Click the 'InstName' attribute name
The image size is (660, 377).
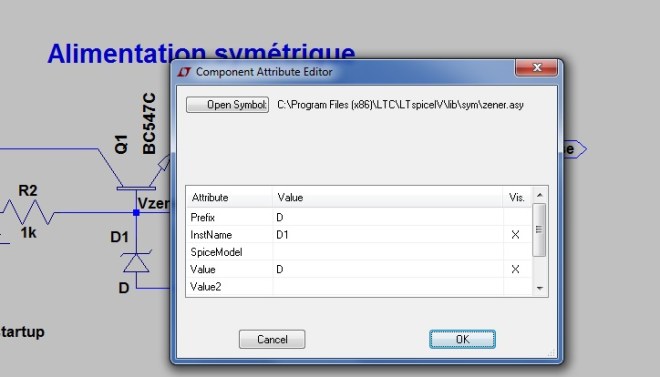211,235
